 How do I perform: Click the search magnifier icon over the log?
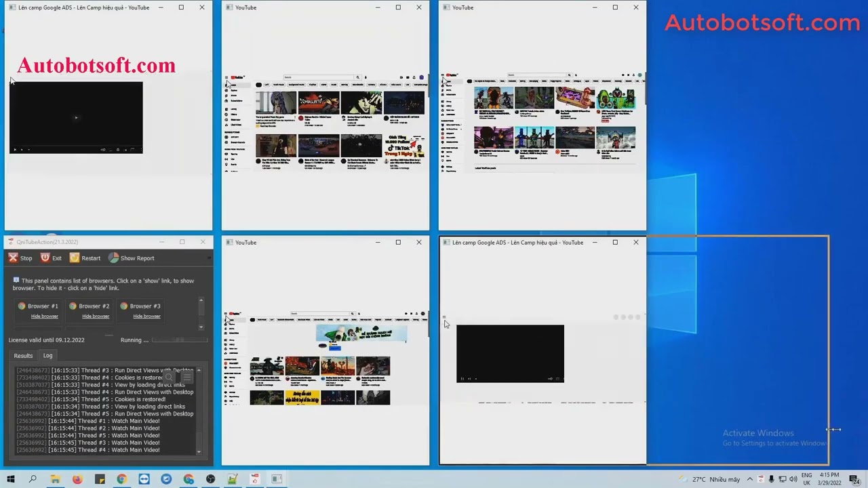click(x=169, y=377)
